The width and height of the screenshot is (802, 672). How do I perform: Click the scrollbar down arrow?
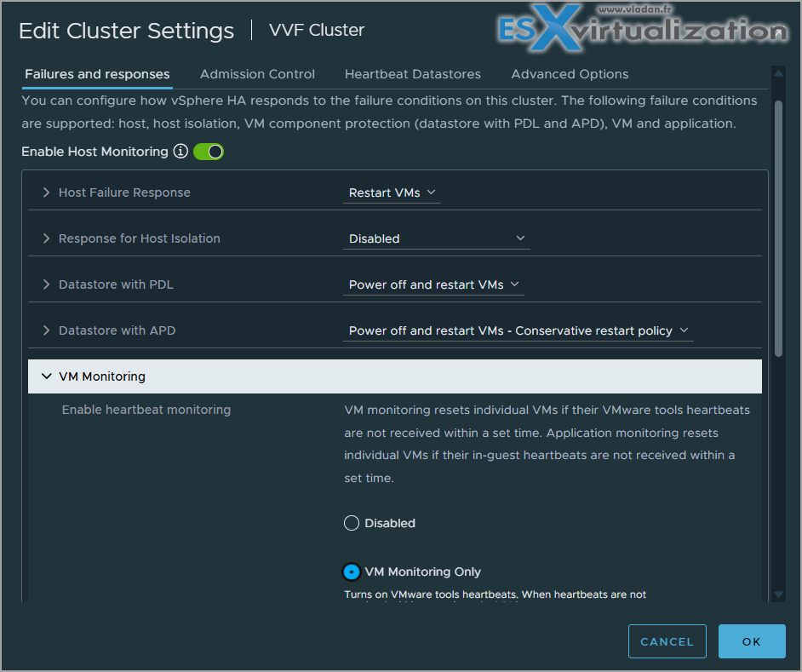(x=778, y=594)
